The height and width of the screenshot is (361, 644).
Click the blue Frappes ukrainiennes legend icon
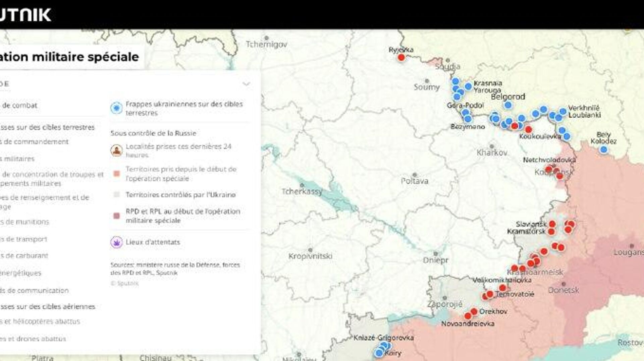pos(116,108)
